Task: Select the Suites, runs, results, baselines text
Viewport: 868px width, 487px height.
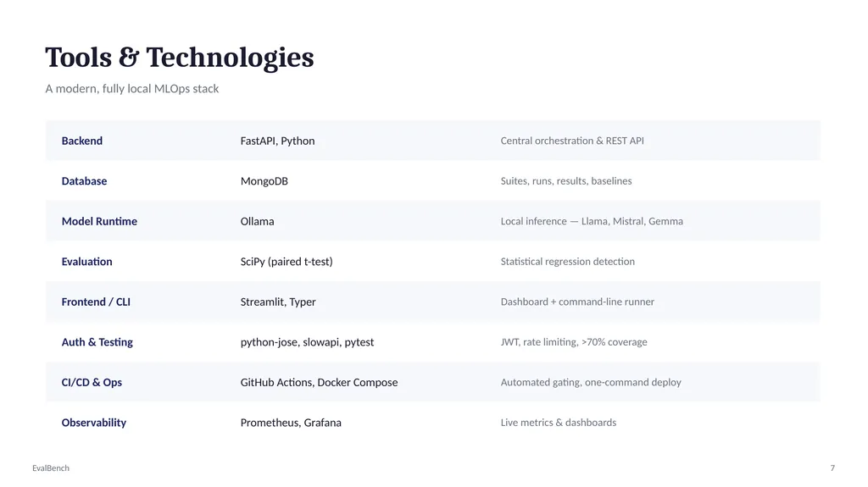Action: [x=565, y=181]
